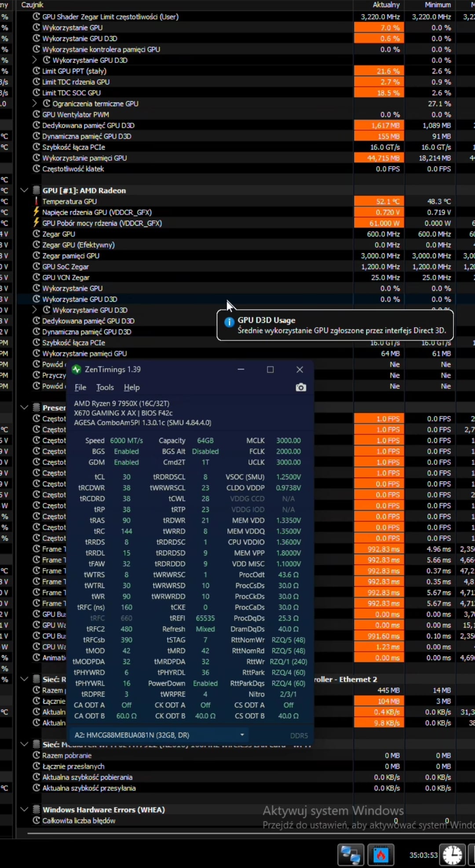The image size is (475, 868).
Task: Click the Minimum column header
Action: pyautogui.click(x=438, y=5)
